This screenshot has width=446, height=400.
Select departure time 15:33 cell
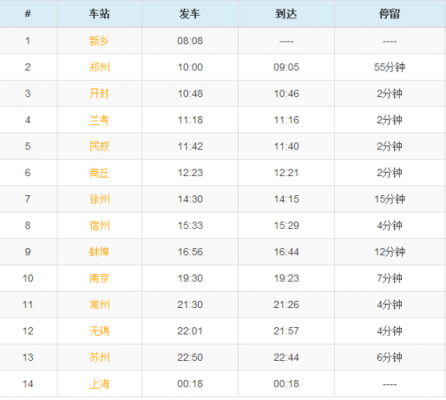(x=190, y=225)
